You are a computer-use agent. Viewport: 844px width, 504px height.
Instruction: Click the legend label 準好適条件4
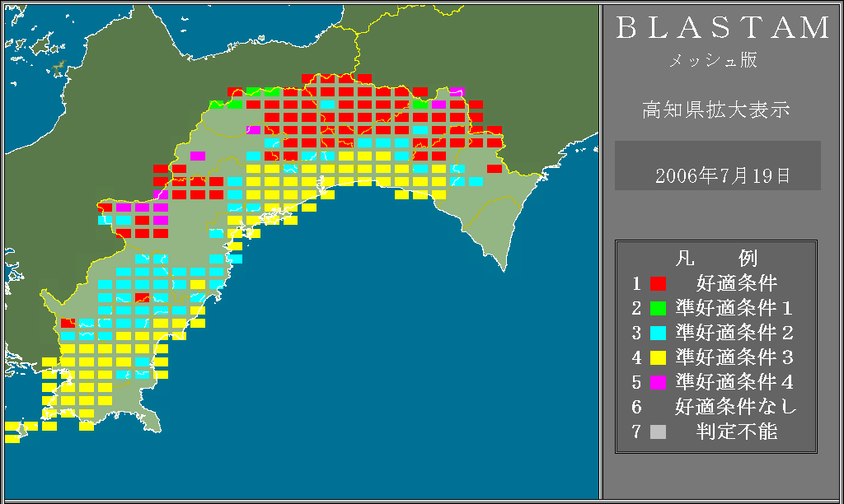point(734,382)
